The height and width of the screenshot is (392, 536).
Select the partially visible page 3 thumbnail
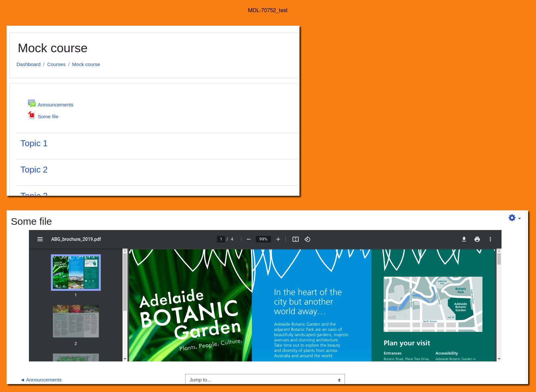point(76,357)
